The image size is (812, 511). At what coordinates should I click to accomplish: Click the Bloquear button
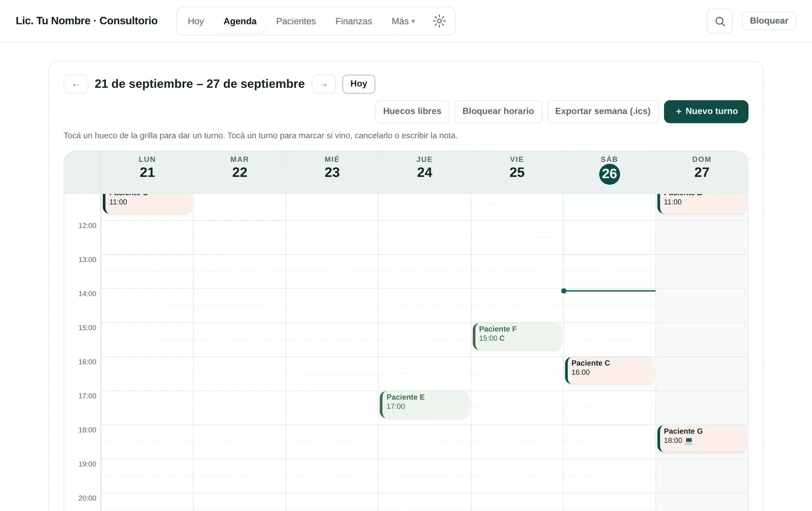pyautogui.click(x=769, y=21)
